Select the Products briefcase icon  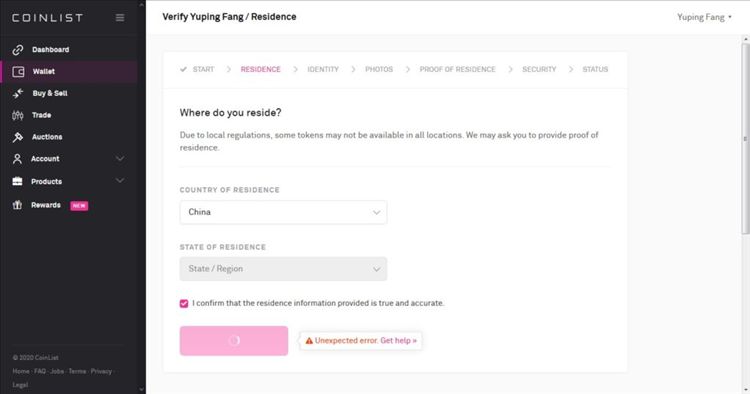(x=17, y=181)
